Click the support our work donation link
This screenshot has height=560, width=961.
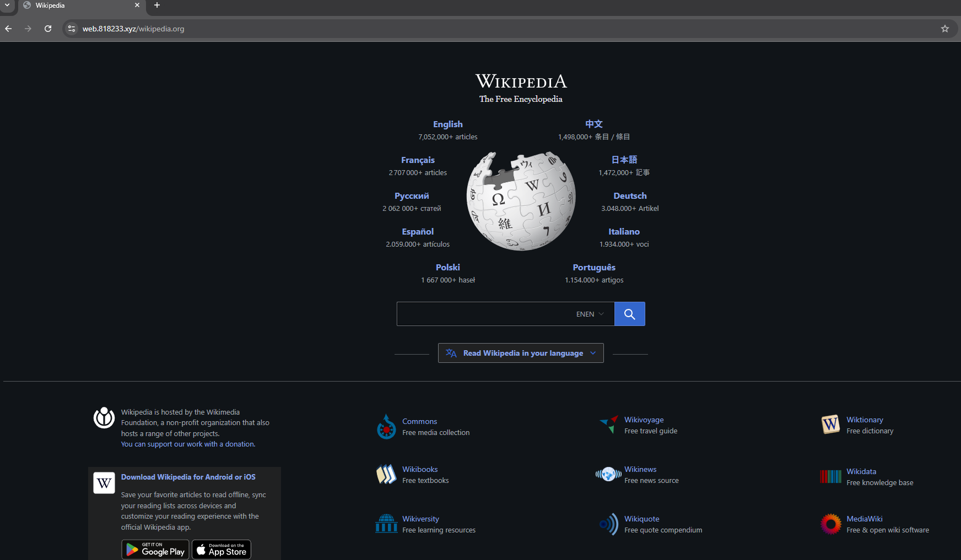click(188, 444)
